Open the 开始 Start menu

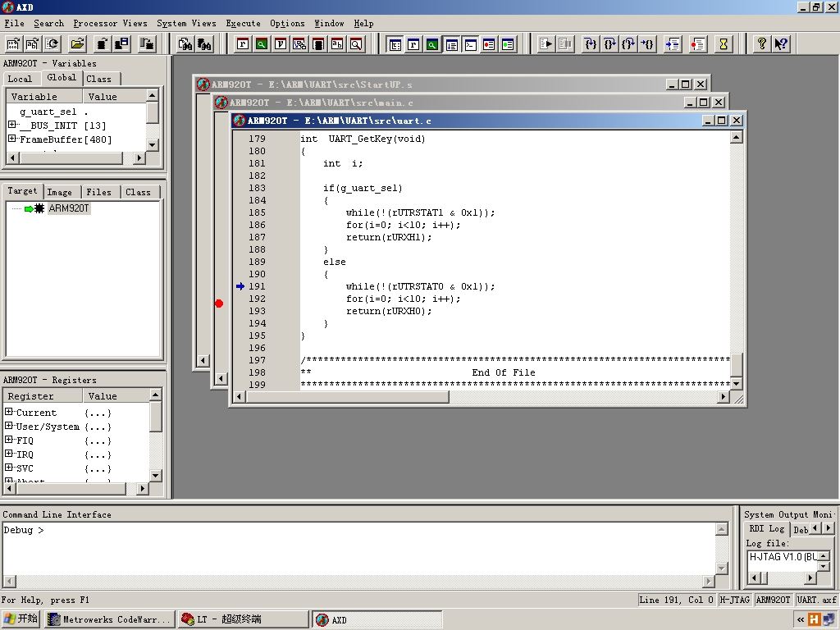tap(21, 619)
